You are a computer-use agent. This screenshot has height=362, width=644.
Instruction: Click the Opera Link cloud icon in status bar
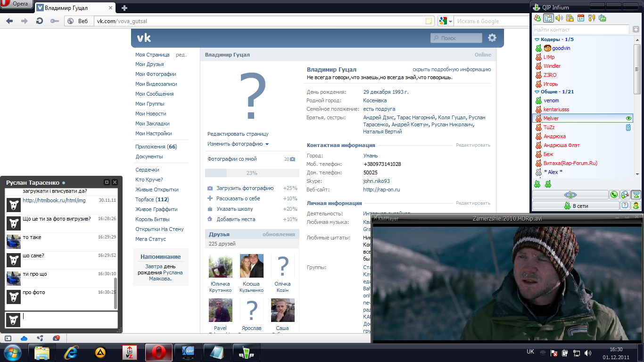click(x=24, y=338)
